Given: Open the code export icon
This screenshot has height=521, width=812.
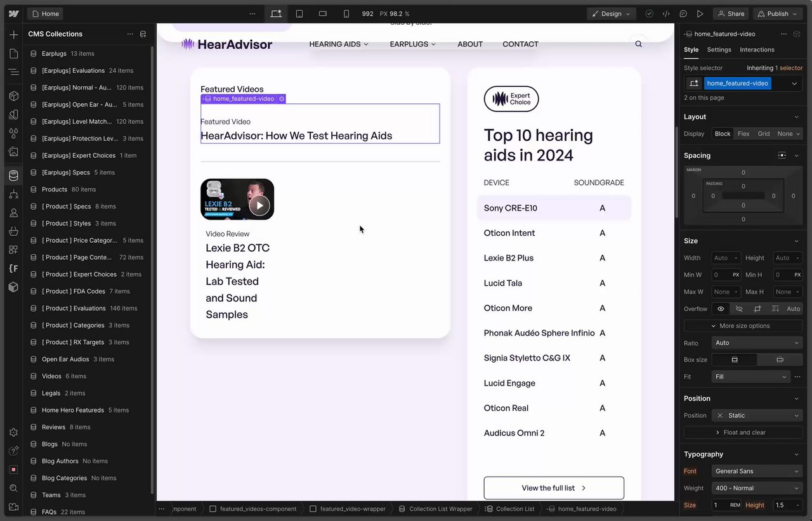Looking at the screenshot, I should pos(666,13).
